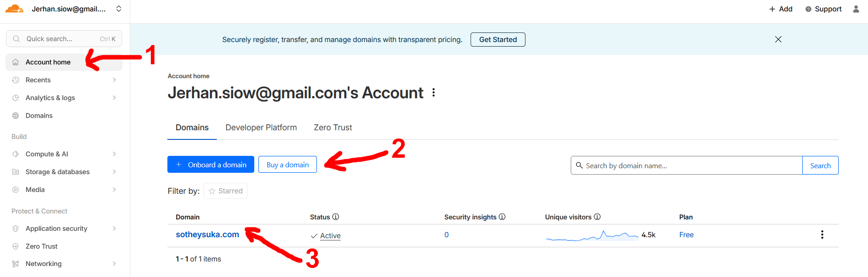This screenshot has width=868, height=277.
Task: Click the Status info icon
Action: pyautogui.click(x=336, y=217)
